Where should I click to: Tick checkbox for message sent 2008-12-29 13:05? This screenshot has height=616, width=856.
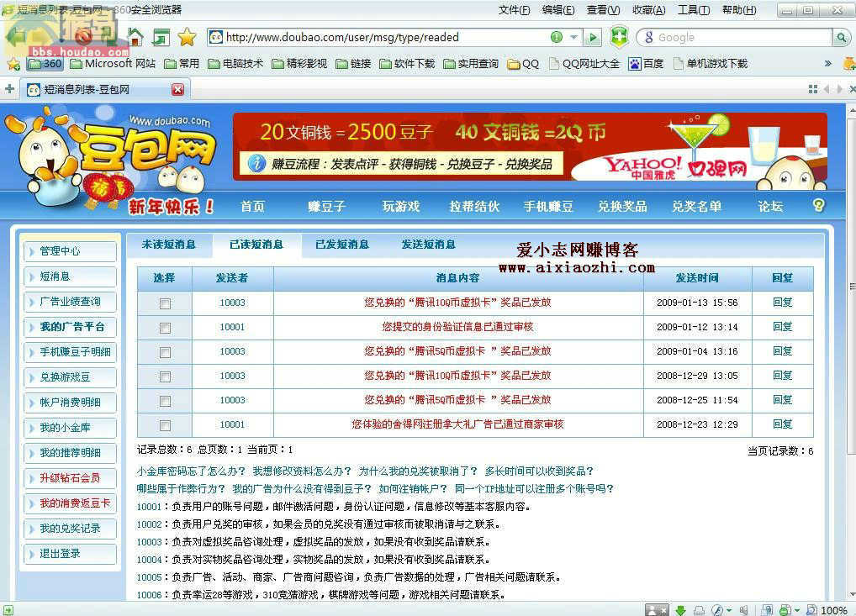coord(165,376)
